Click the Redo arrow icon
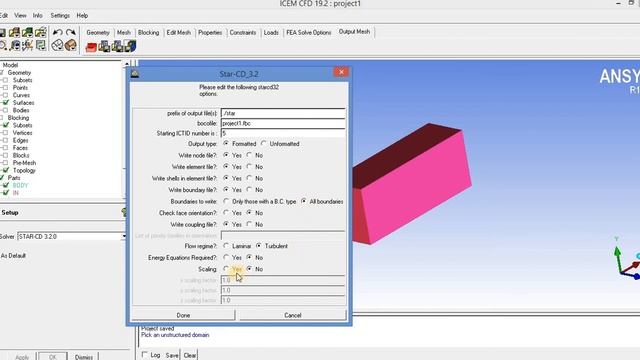The width and height of the screenshot is (640, 360). point(71,32)
